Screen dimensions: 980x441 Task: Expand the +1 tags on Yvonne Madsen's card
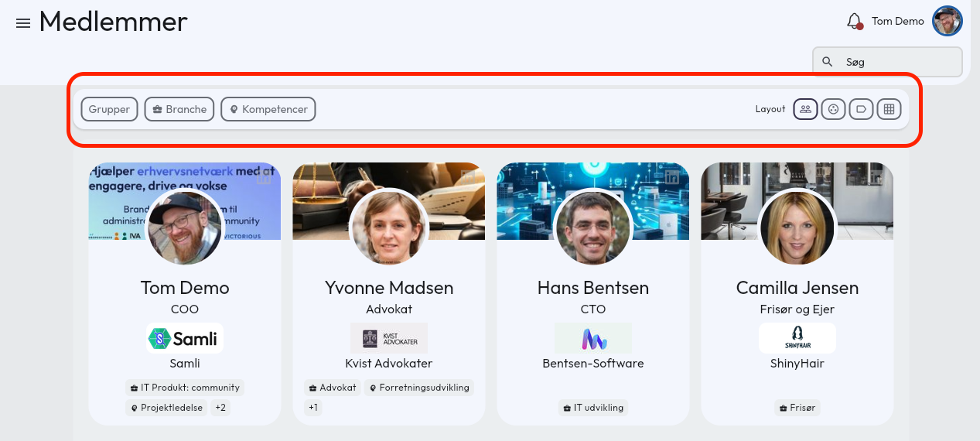point(313,408)
